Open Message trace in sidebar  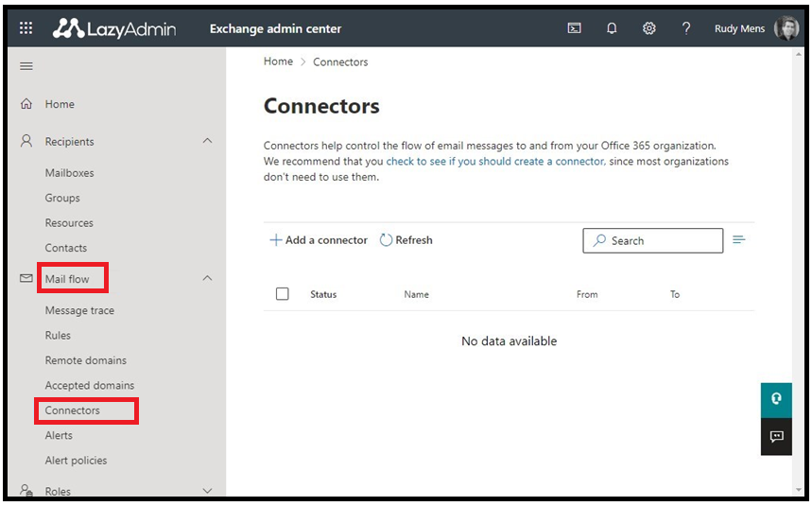(79, 310)
